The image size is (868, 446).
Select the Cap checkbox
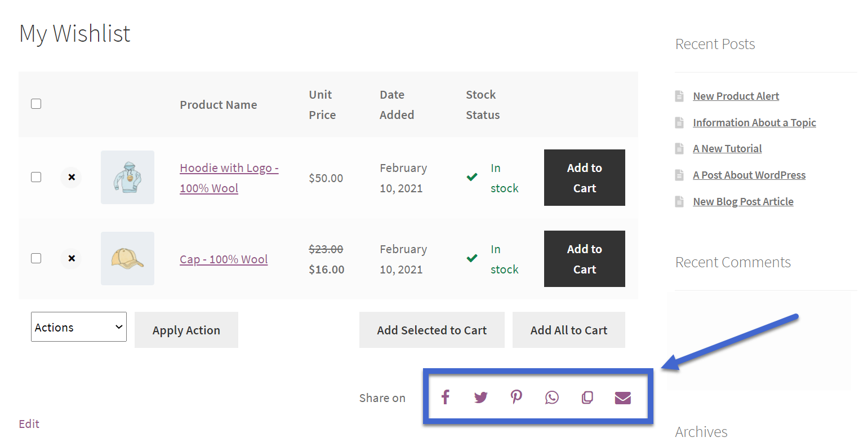tap(35, 258)
